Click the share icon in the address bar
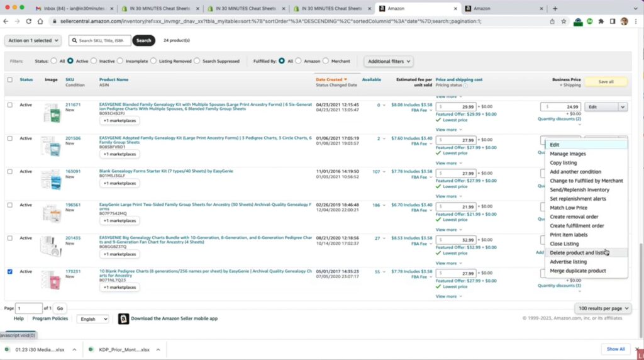Screen dimensions: 644x360 (x=552, y=21)
